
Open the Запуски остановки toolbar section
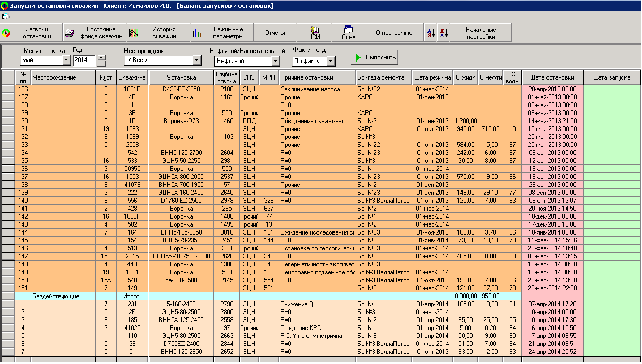31,33
